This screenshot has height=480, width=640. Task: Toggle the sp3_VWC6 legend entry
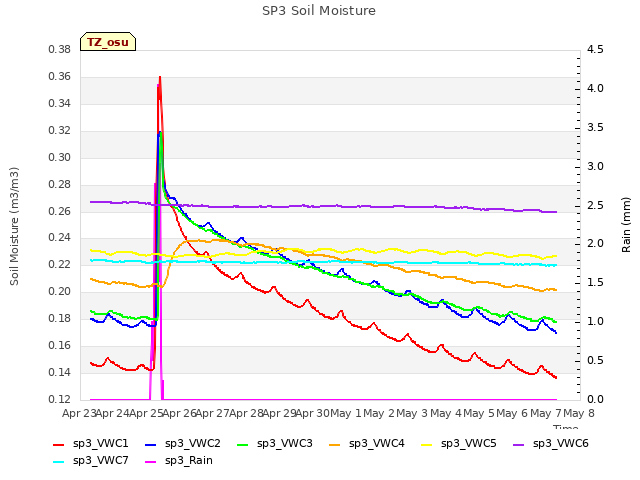pos(551,444)
